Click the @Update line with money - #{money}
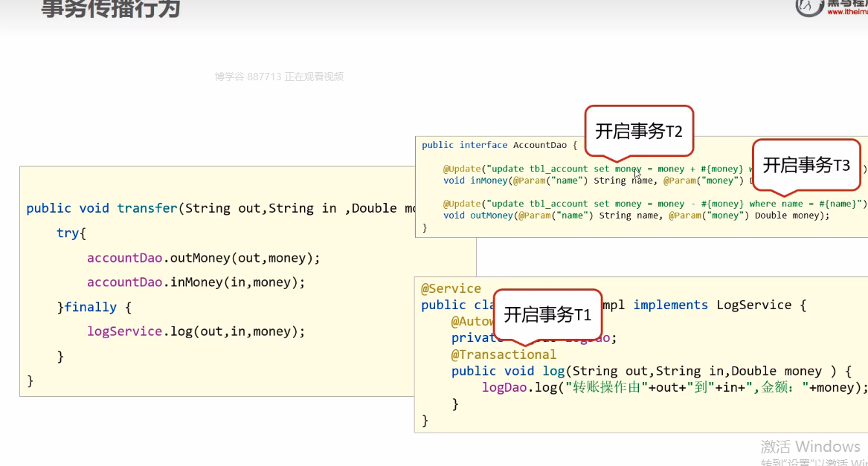 coord(655,204)
